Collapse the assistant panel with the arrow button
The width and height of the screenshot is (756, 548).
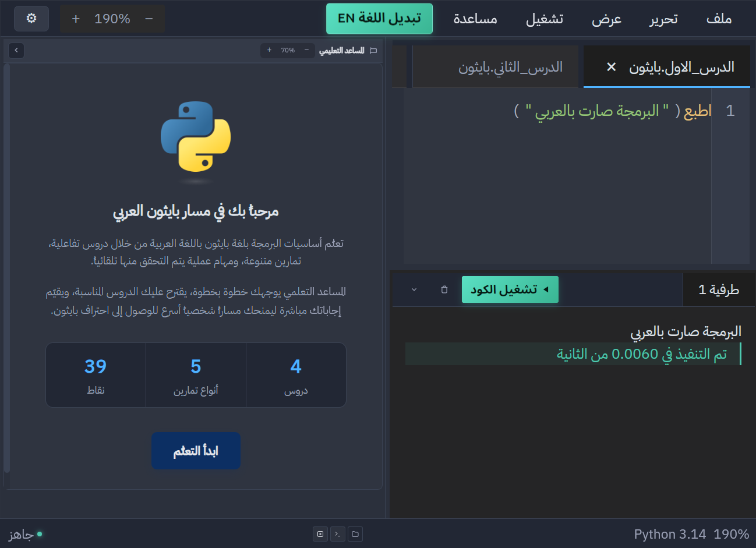coord(16,51)
